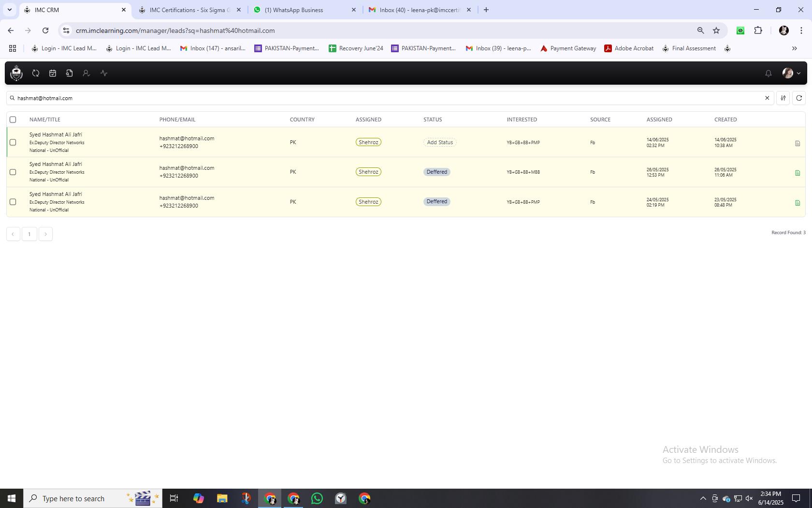Click the STATUS column header

(x=433, y=120)
